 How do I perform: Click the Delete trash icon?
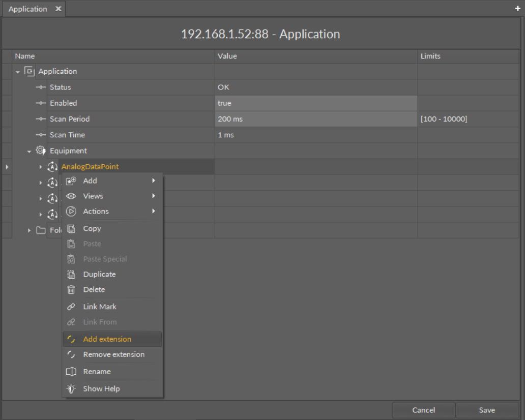[x=71, y=290]
